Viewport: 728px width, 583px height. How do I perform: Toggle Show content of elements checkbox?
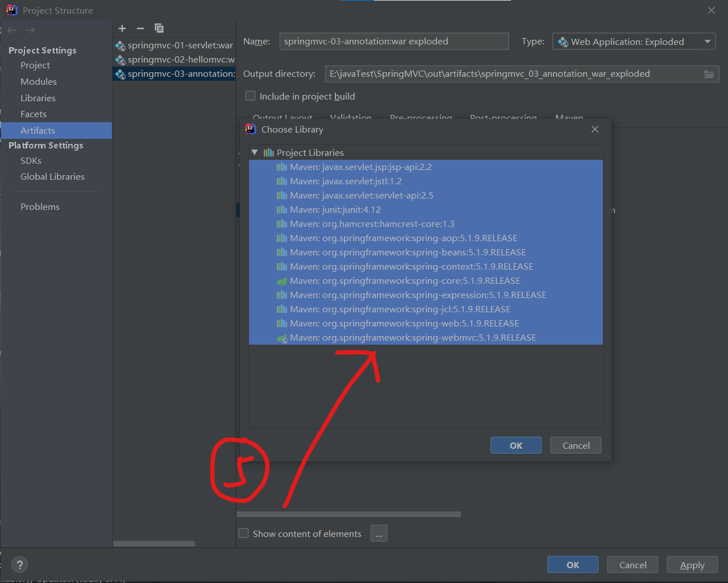[x=244, y=533]
